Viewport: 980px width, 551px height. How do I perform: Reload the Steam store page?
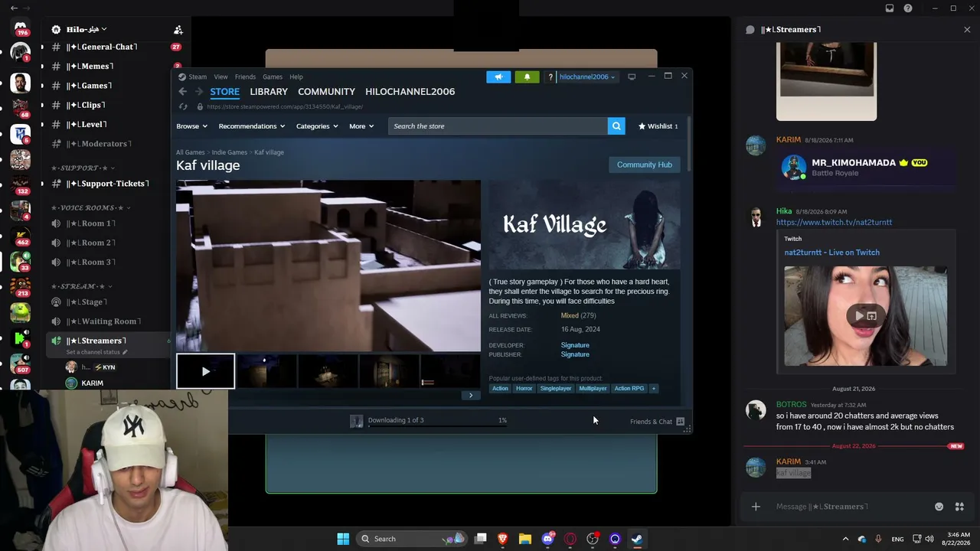pos(182,107)
